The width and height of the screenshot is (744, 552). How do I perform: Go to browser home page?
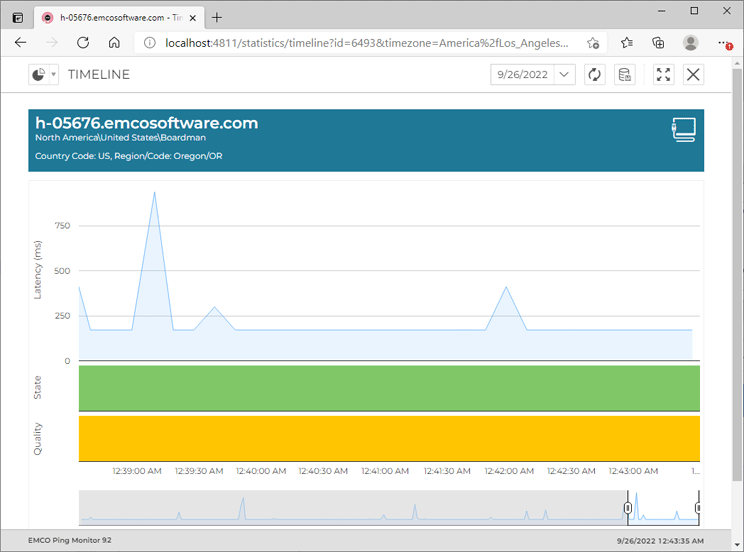click(114, 43)
